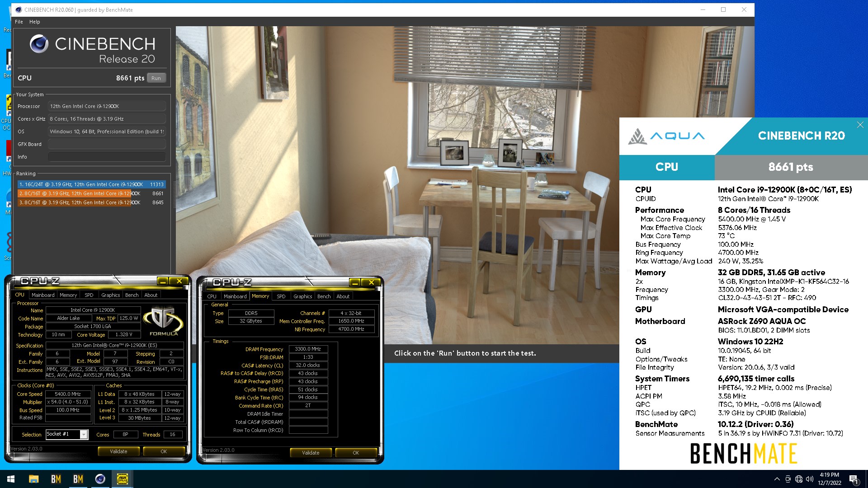Open first BenchMate taskbar icon
868x488 pixels.
(56, 479)
